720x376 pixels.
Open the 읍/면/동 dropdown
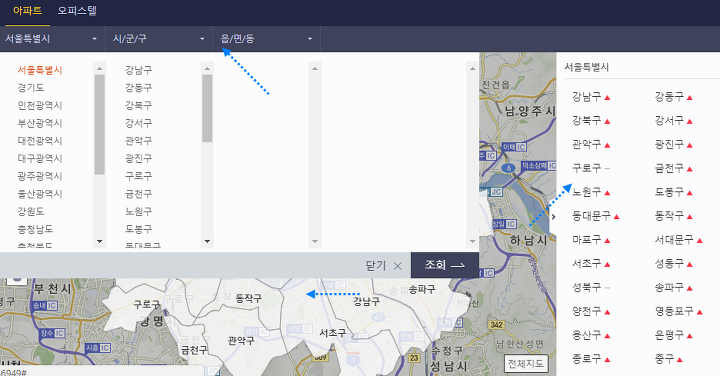[266, 39]
